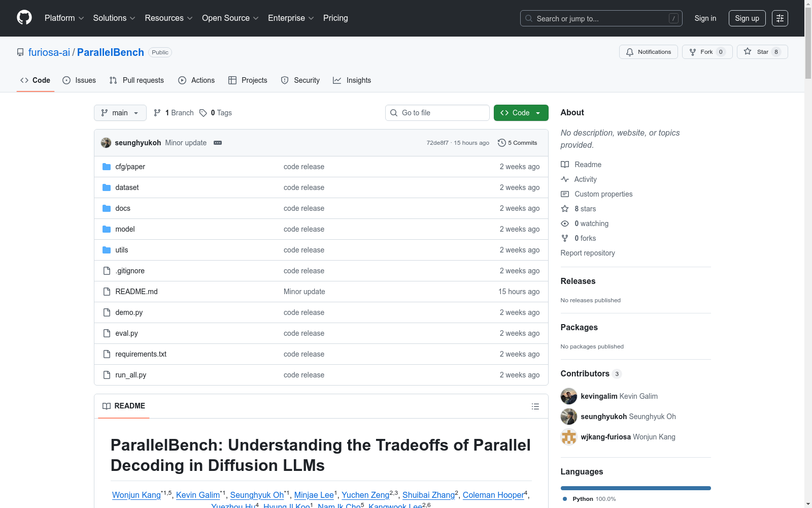The width and height of the screenshot is (812, 508).
Task: Click the .gitignore file icon
Action: point(107,271)
